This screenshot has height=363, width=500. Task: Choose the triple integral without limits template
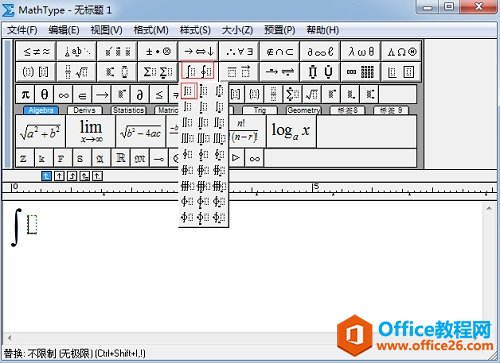point(188,138)
